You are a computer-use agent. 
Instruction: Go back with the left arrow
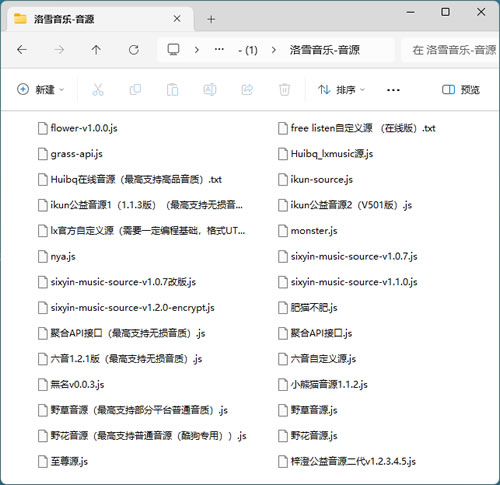pos(22,50)
